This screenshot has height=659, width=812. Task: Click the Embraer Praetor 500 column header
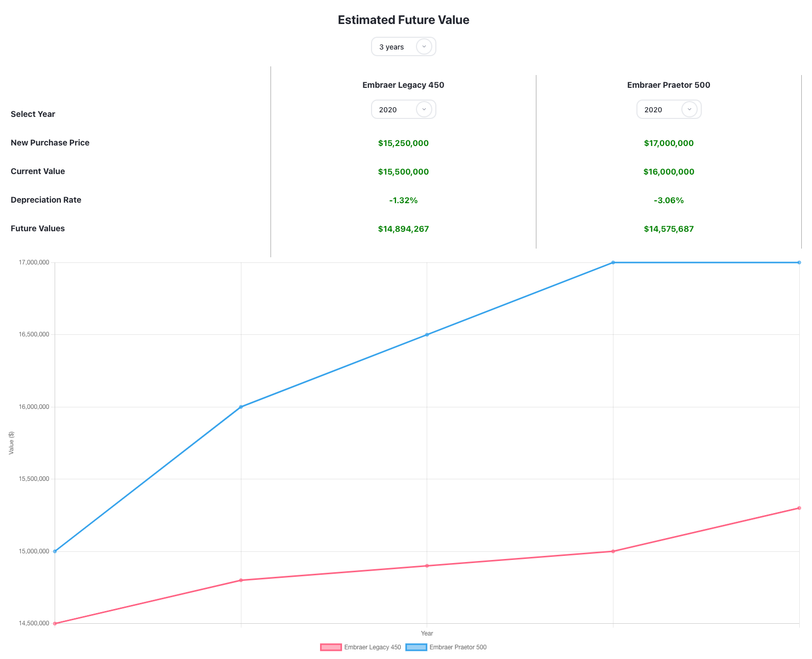point(669,85)
